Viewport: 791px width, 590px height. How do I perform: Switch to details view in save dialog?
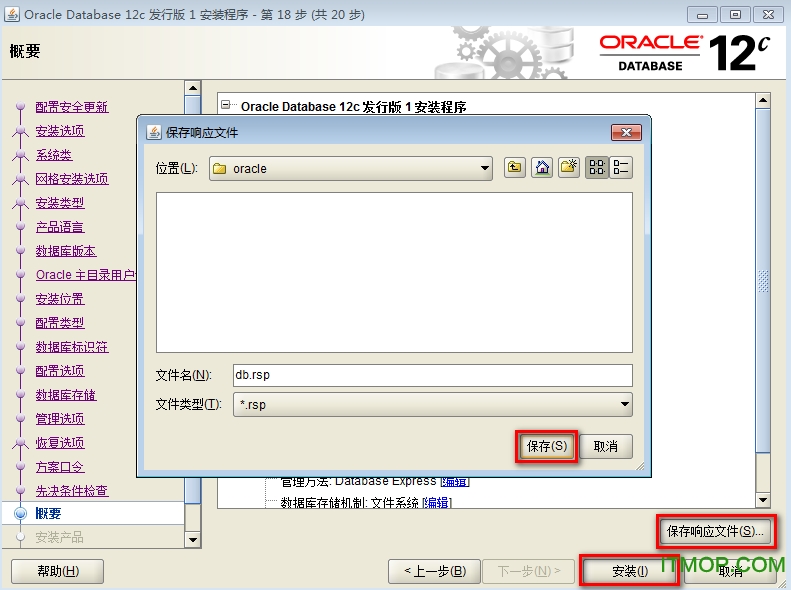(620, 167)
